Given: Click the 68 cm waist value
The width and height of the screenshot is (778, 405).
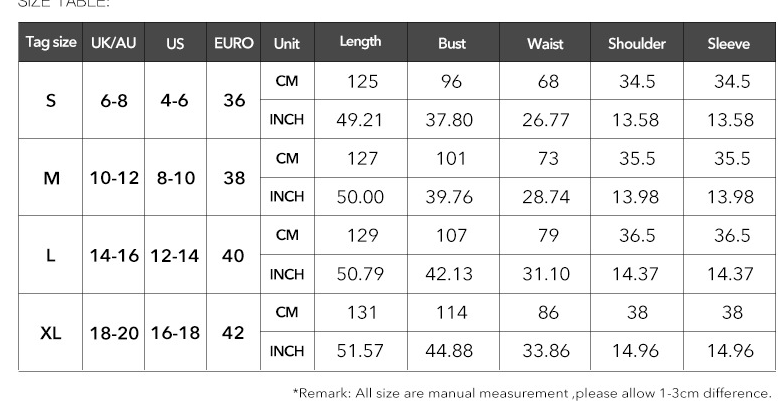Looking at the screenshot, I should (x=545, y=82).
